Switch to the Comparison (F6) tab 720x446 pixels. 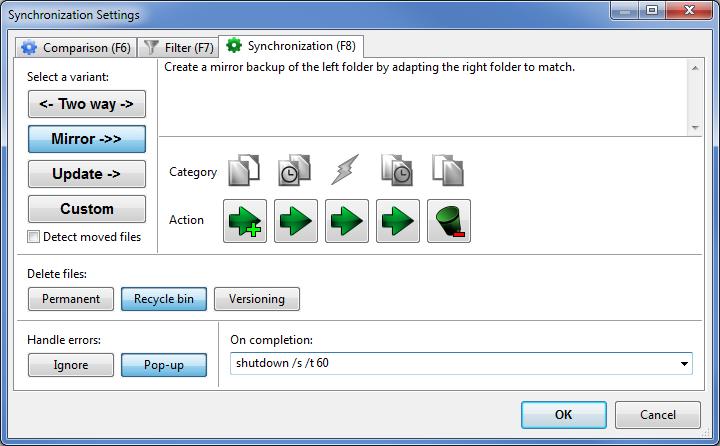[76, 48]
